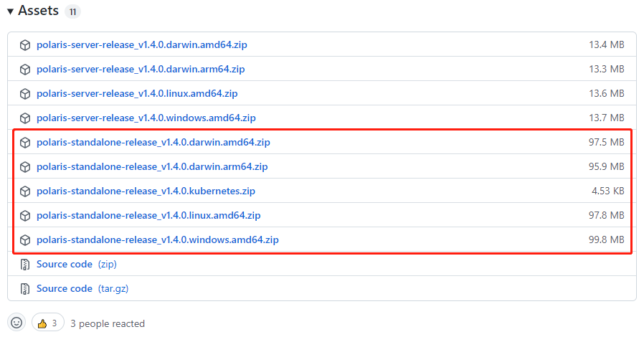This screenshot has height=337, width=644.
Task: Click package icon beside server darwin.amd64 zip
Action: pyautogui.click(x=25, y=45)
